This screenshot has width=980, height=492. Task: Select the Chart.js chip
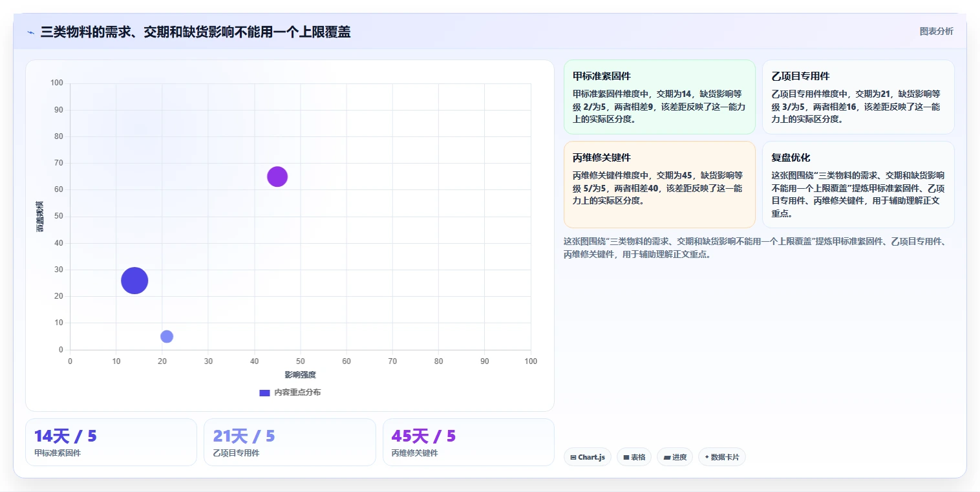coord(587,457)
